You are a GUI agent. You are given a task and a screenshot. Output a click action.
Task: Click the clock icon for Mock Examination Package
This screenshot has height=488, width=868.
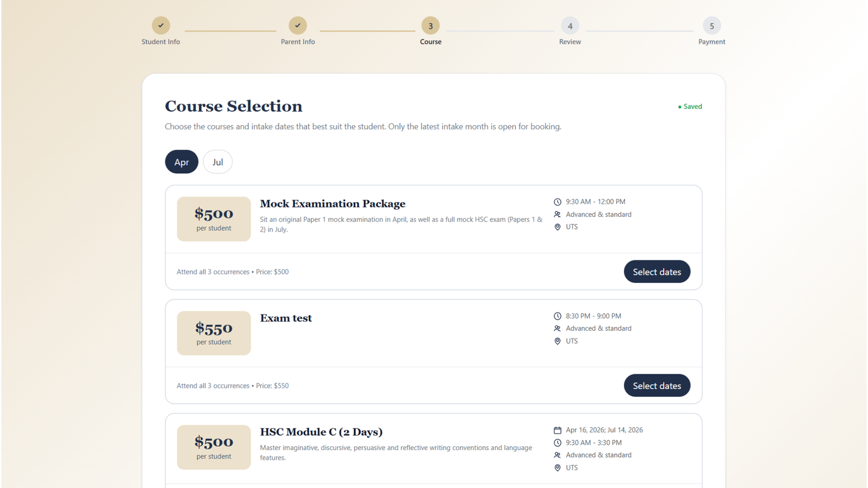coord(557,202)
